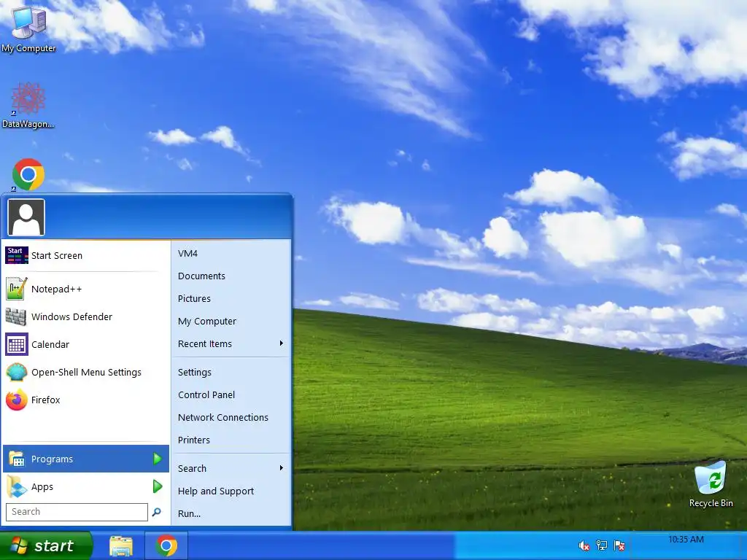Click the Search label in right column
The width and height of the screenshot is (747, 560).
(x=192, y=469)
